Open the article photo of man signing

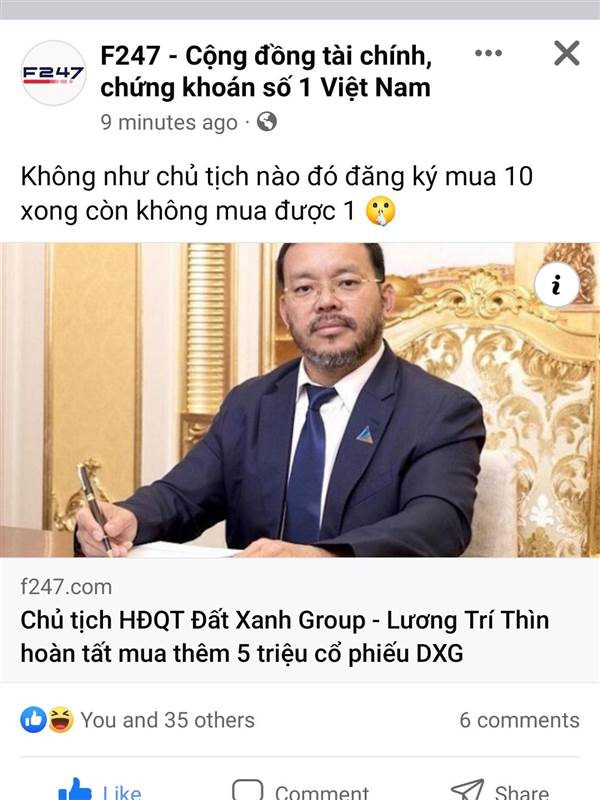300,399
